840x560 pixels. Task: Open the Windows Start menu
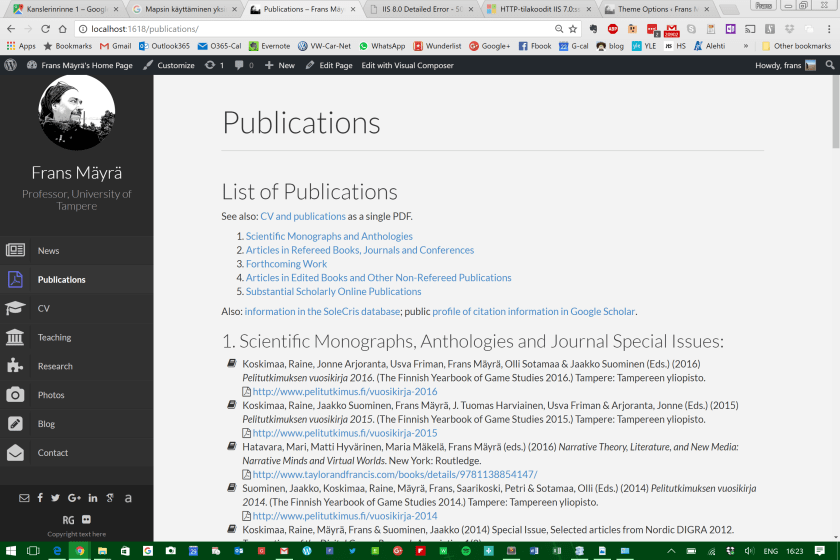[x=10, y=550]
